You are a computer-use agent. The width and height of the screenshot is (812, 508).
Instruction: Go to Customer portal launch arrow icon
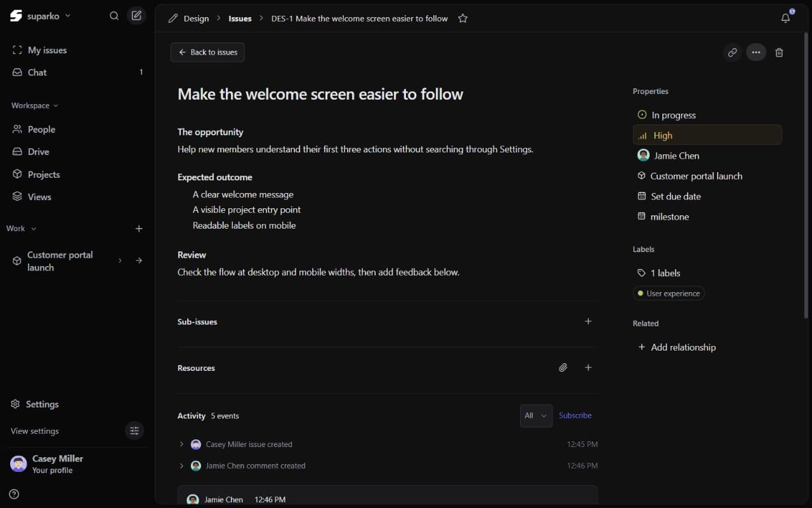(139, 260)
